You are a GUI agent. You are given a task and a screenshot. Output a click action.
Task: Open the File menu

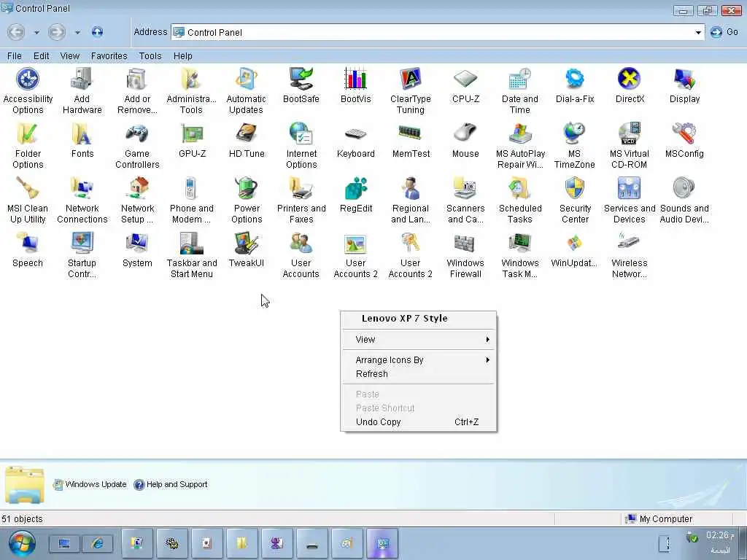[15, 56]
